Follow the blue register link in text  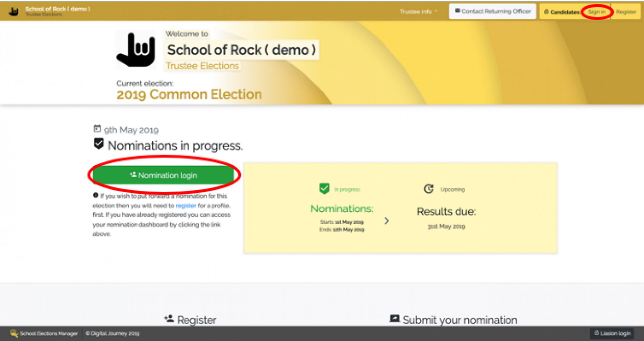tap(186, 206)
